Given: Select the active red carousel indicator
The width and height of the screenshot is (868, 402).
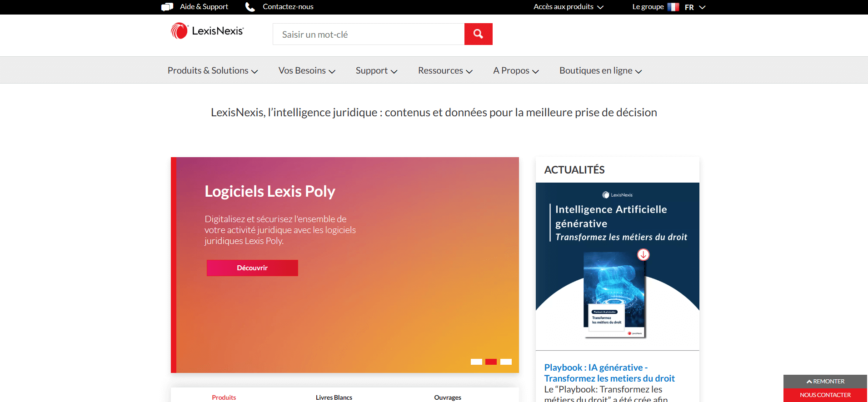Looking at the screenshot, I should (x=491, y=362).
